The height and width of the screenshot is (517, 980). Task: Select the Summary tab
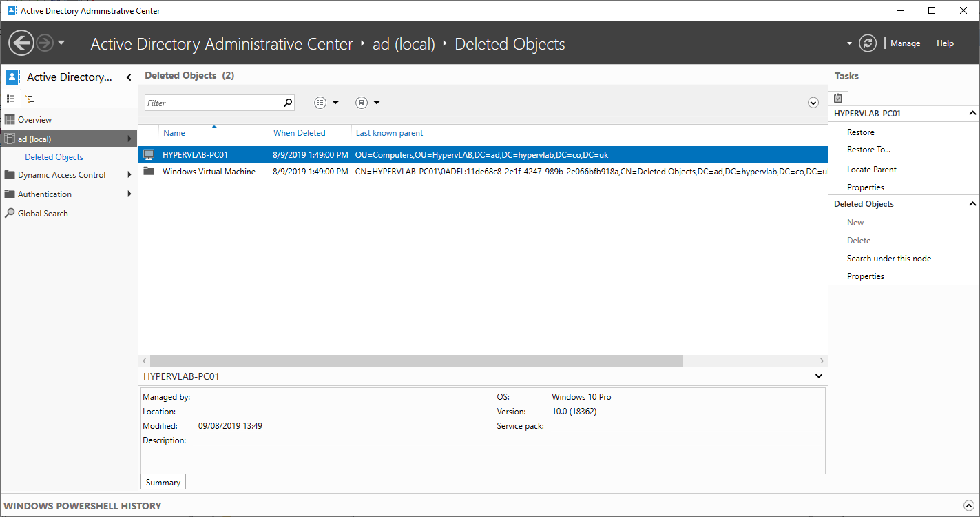[x=163, y=483]
